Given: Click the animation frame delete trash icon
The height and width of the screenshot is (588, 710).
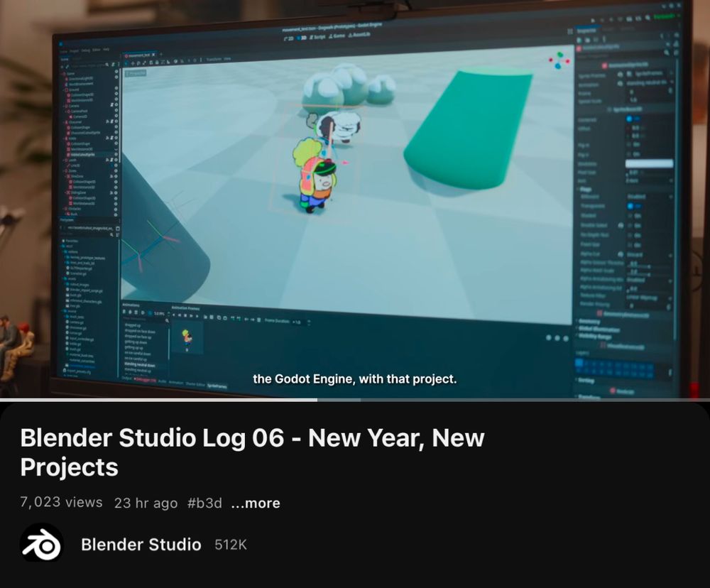Looking at the screenshot, I should 259,320.
